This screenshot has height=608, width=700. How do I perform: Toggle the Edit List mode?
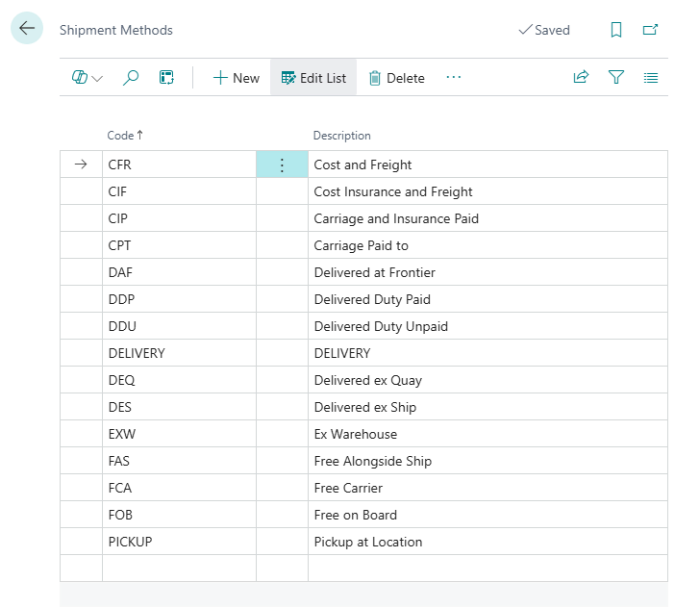pyautogui.click(x=313, y=78)
